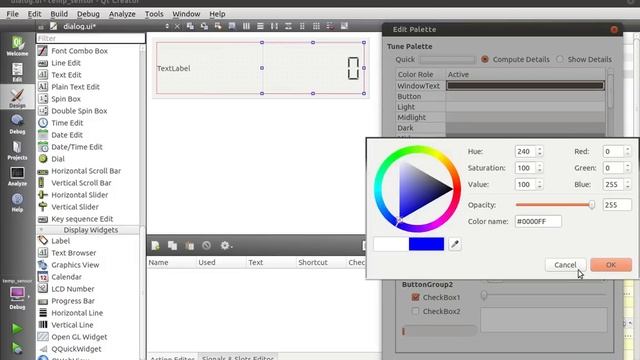This screenshot has width=640, height=360.
Task: Open the Tools menu
Action: tap(154, 14)
